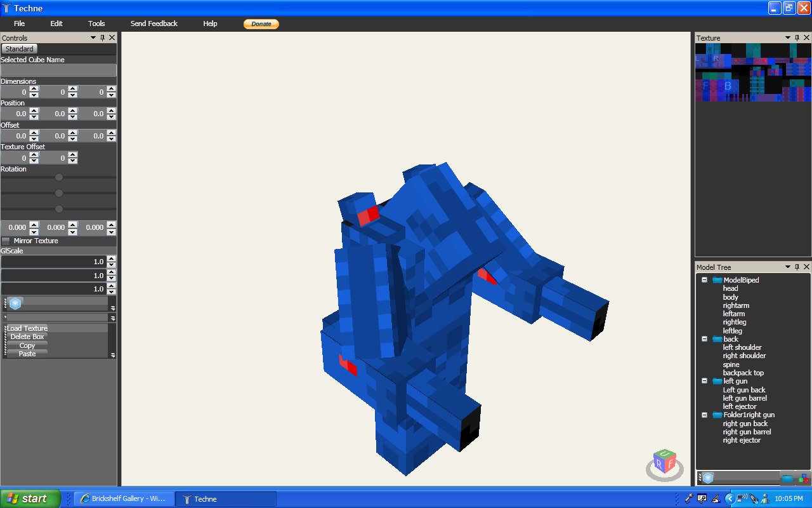Screen dimensions: 812x508
Task: Click the blue cube tool in the Controls panel
Action: click(x=15, y=303)
